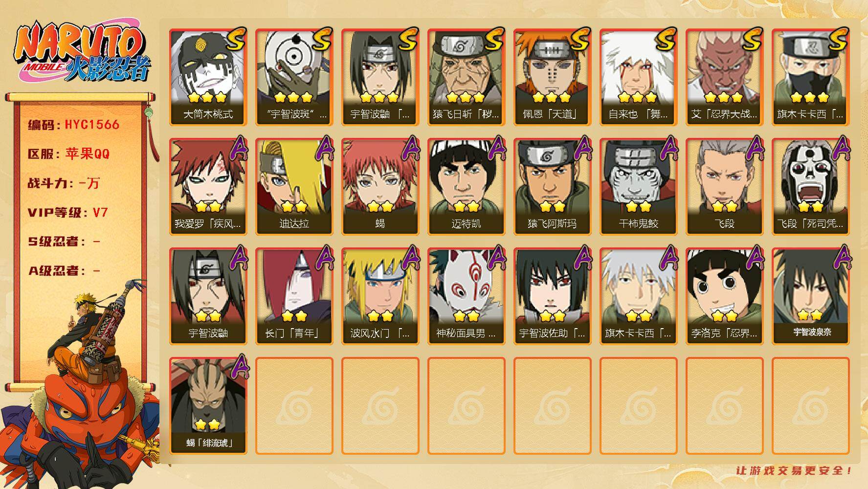Select the 宇智波泉奈 character card
868x489 pixels.
tap(811, 296)
